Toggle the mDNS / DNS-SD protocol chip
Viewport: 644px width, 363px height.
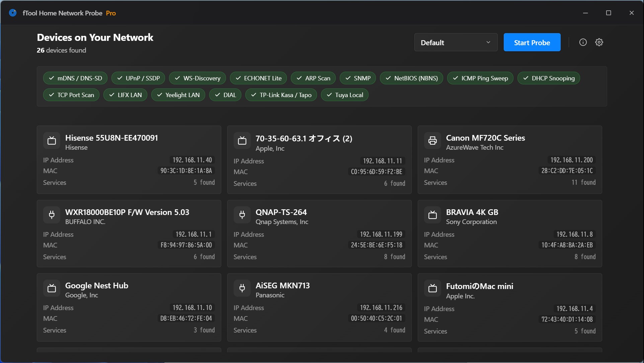coord(75,78)
